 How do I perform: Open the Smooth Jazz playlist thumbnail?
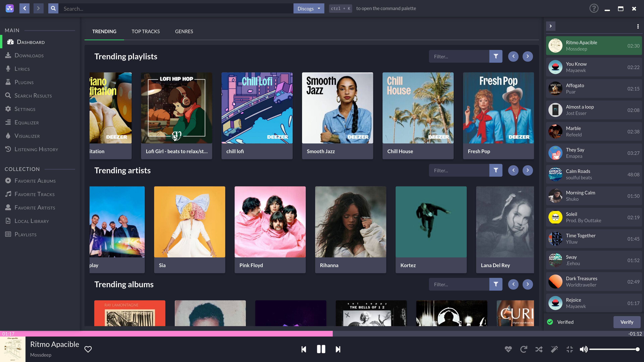point(337,108)
